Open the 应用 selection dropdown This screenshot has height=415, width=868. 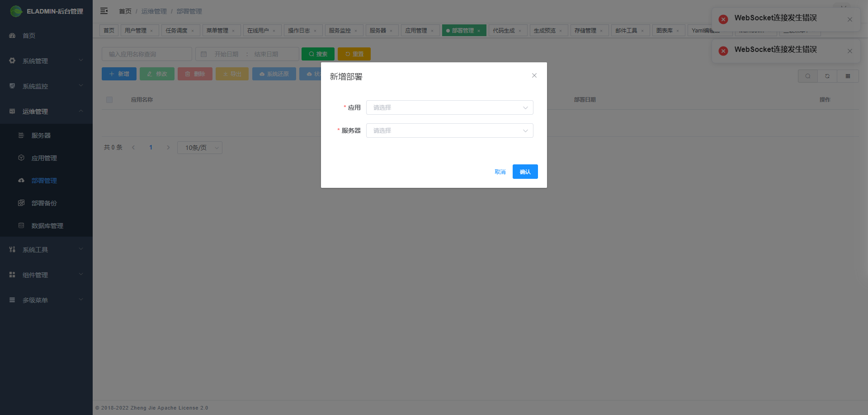click(x=449, y=107)
